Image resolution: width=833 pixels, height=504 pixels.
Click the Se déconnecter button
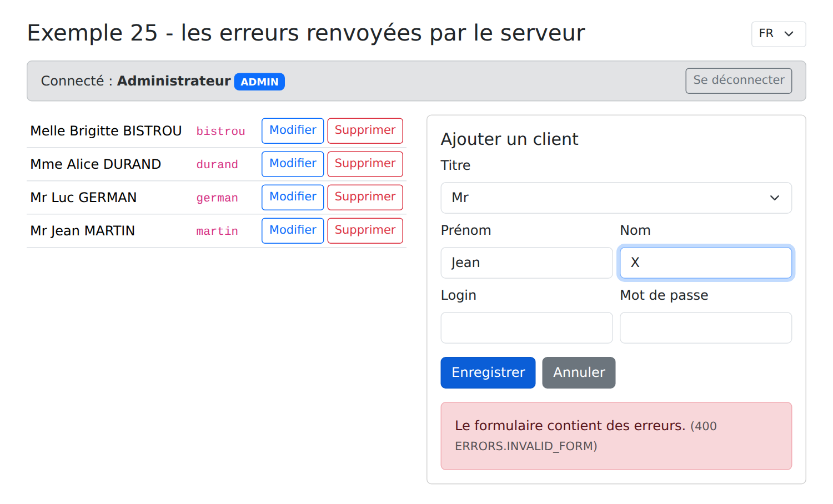[x=739, y=80]
